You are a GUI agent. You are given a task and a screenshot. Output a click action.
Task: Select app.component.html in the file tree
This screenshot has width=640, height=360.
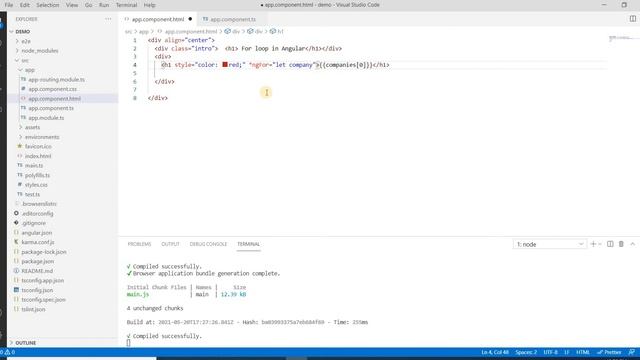pyautogui.click(x=54, y=99)
